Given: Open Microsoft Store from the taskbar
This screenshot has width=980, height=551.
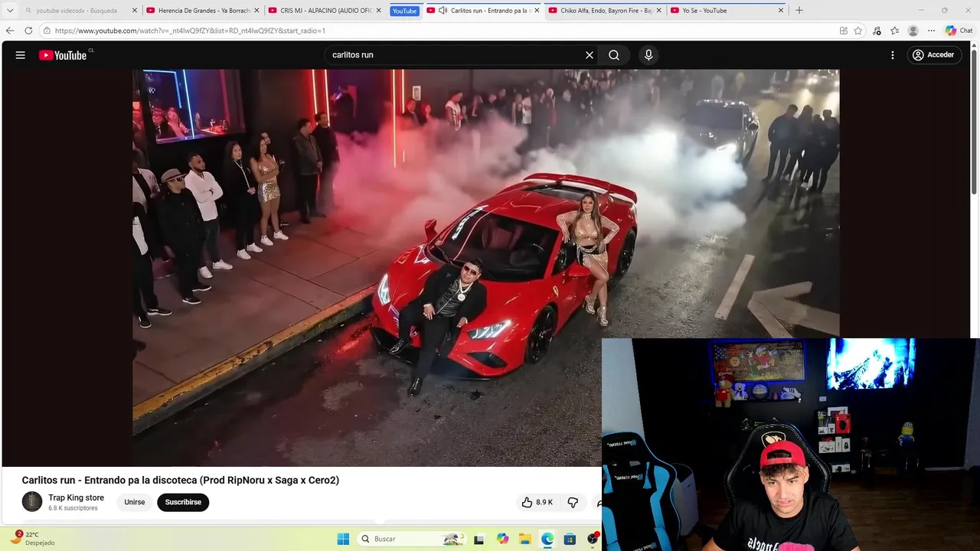Looking at the screenshot, I should (570, 539).
